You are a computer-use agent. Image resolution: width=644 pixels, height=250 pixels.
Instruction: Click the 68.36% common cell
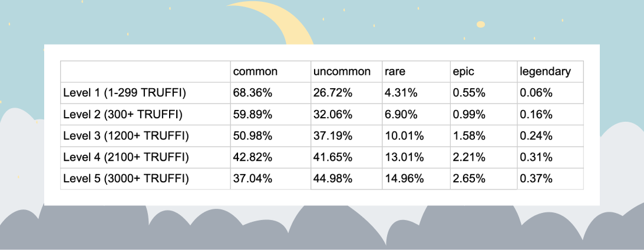(x=253, y=93)
